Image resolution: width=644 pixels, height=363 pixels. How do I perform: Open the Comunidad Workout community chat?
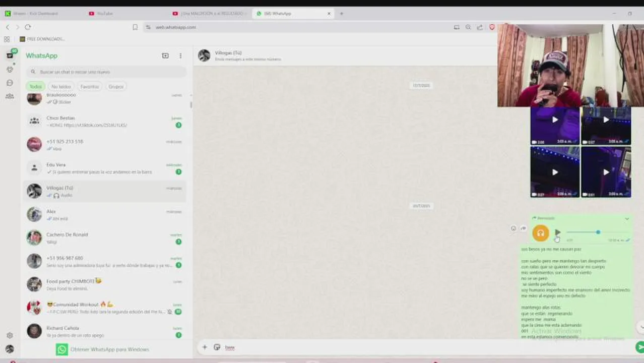point(105,308)
